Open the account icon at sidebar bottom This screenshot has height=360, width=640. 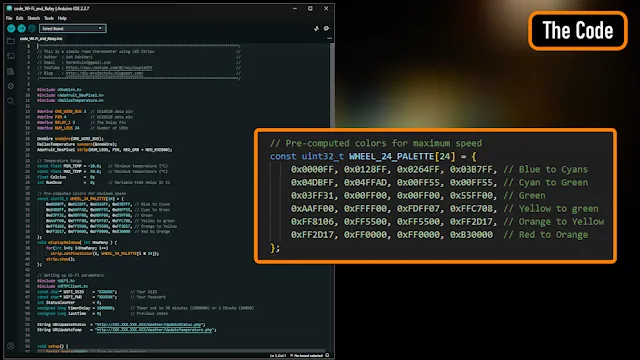coord(11,346)
